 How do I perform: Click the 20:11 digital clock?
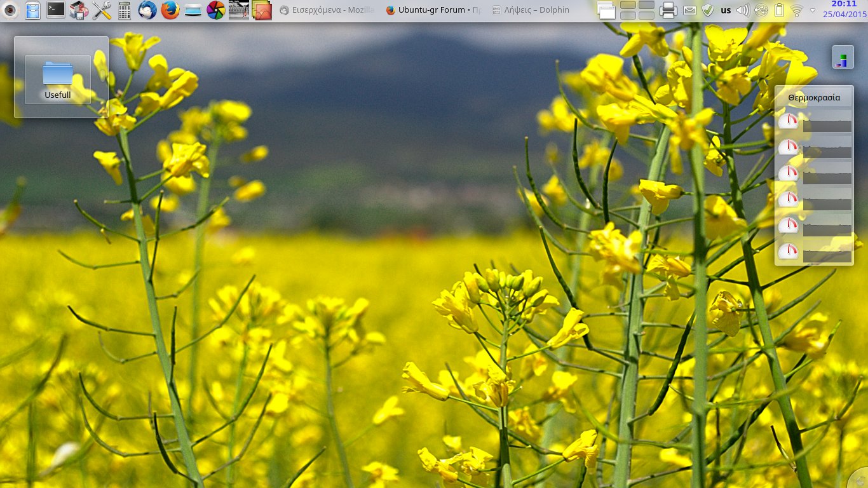844,4
